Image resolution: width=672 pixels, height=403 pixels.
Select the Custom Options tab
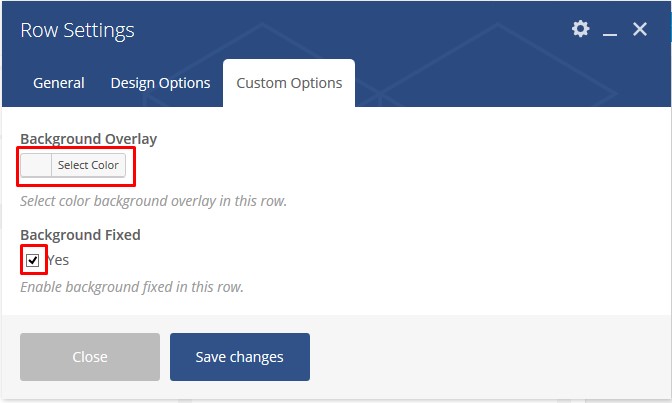pos(289,83)
